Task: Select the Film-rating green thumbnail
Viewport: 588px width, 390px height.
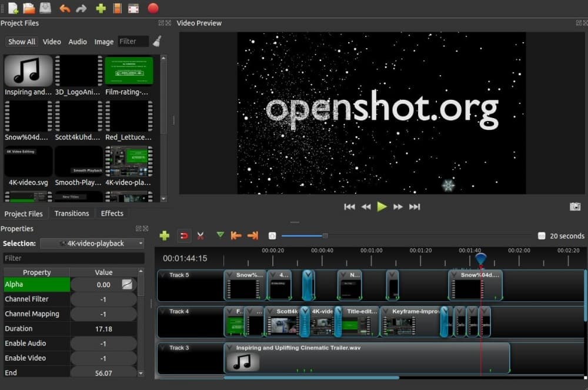Action: click(129, 71)
